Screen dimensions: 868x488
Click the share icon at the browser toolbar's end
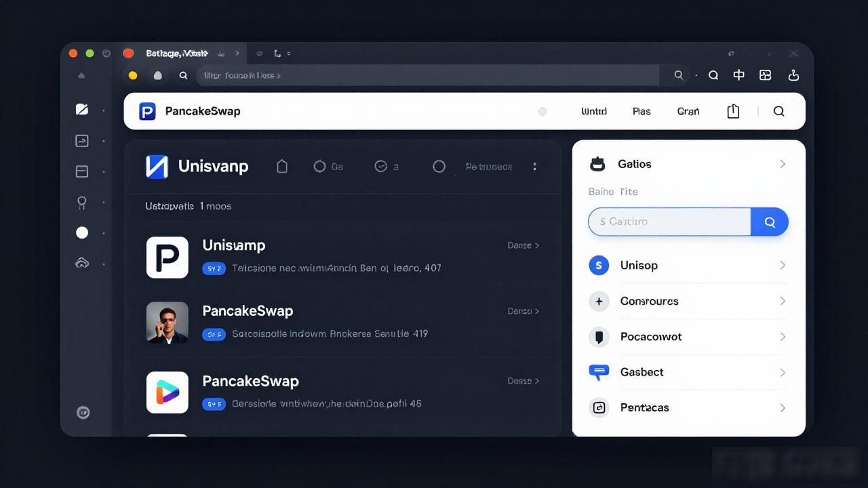(793, 75)
